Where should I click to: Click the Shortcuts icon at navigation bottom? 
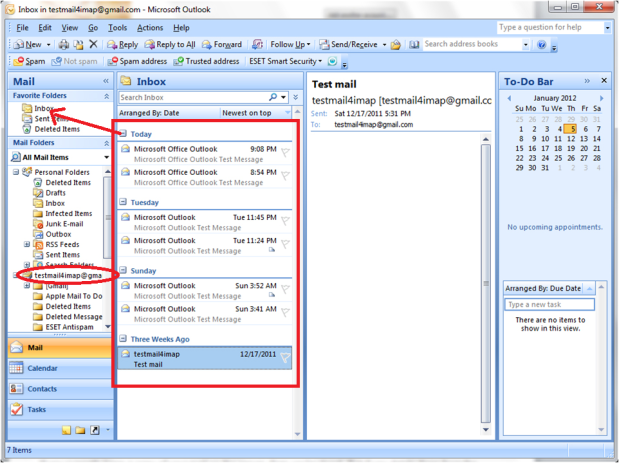click(95, 430)
